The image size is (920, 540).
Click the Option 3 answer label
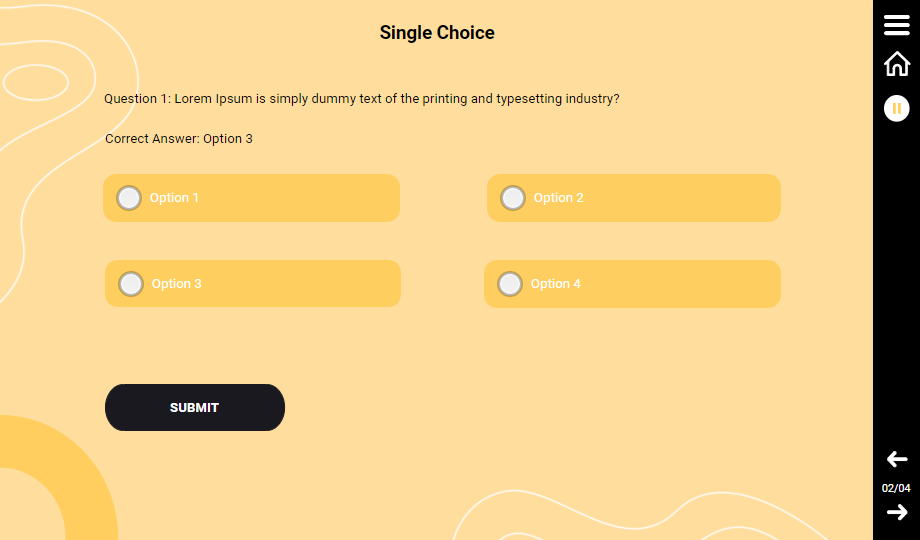tap(176, 284)
